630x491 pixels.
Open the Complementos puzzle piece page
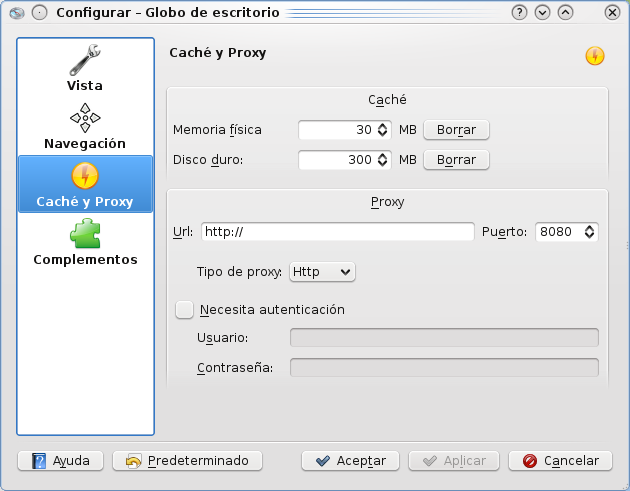[x=85, y=234]
